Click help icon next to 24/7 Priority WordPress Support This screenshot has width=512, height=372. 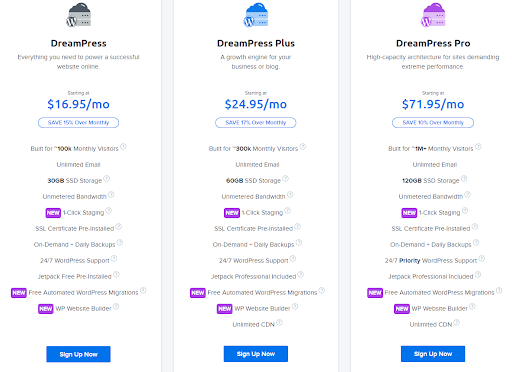click(x=482, y=259)
